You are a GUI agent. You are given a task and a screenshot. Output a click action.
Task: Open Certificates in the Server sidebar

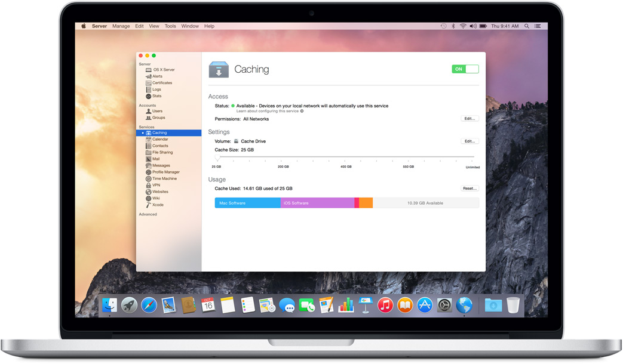point(162,83)
